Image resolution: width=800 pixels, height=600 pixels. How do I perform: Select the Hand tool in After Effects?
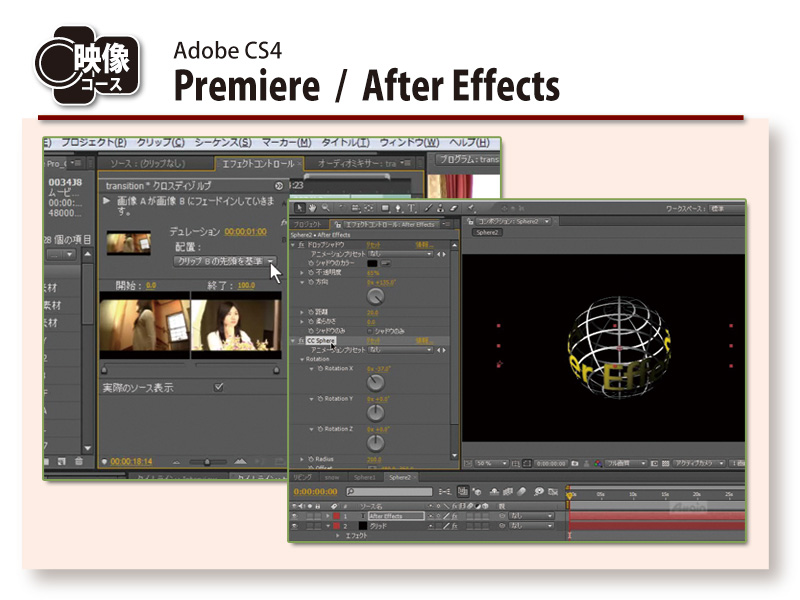(x=312, y=208)
